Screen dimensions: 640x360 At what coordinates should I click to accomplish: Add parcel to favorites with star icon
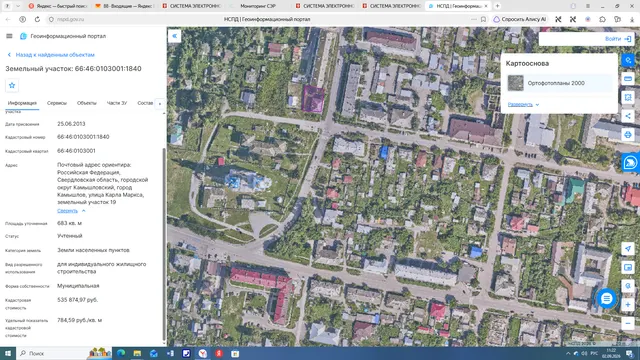click(12, 85)
